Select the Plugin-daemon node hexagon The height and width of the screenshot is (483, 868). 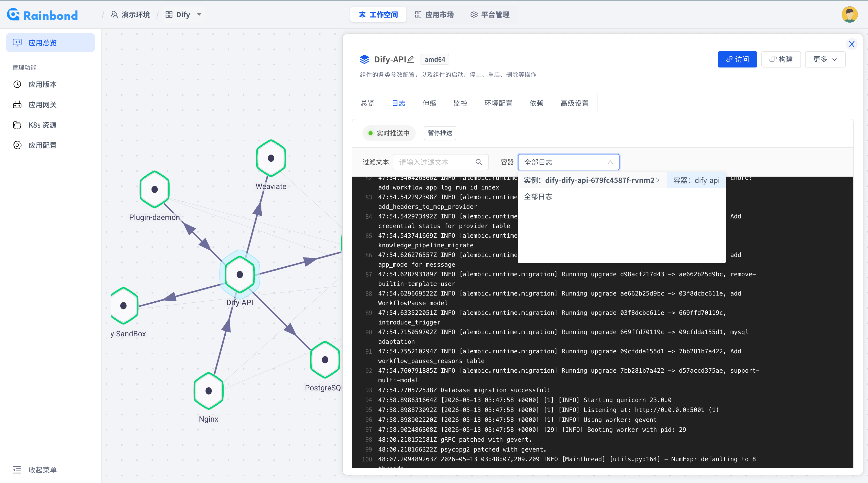(155, 189)
